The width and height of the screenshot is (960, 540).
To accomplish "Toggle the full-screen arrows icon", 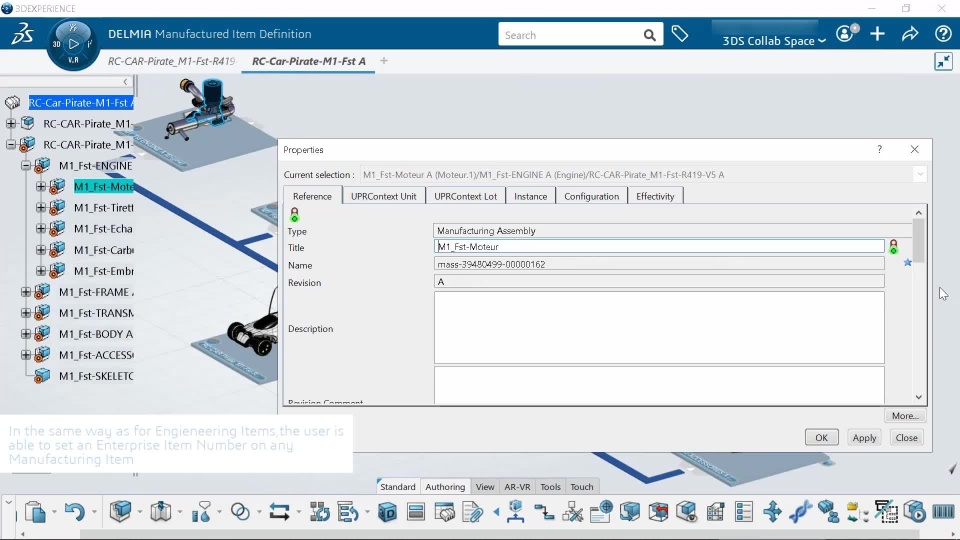I will coord(943,61).
